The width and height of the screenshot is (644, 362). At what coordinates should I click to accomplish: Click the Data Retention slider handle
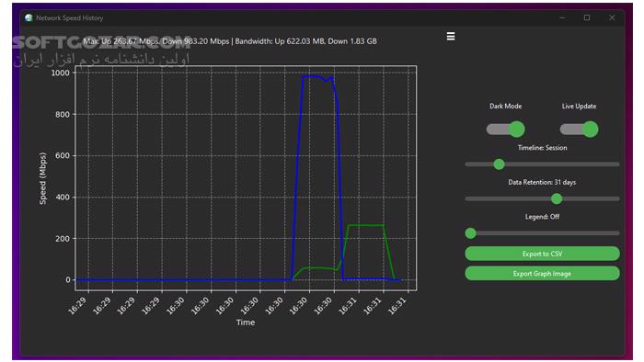click(557, 198)
